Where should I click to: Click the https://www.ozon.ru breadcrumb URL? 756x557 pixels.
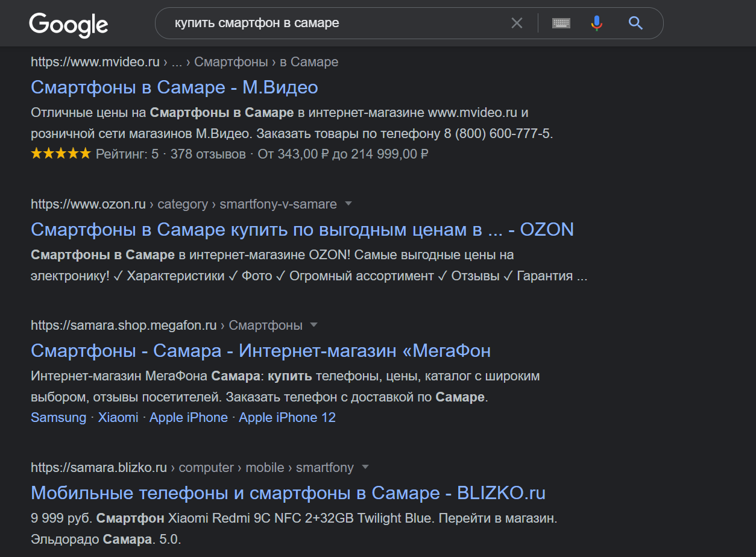tap(88, 204)
